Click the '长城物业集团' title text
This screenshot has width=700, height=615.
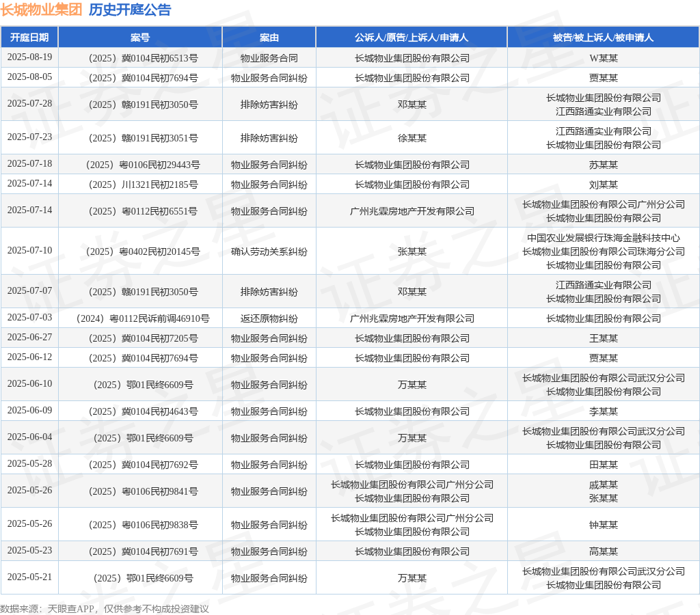[x=41, y=10]
